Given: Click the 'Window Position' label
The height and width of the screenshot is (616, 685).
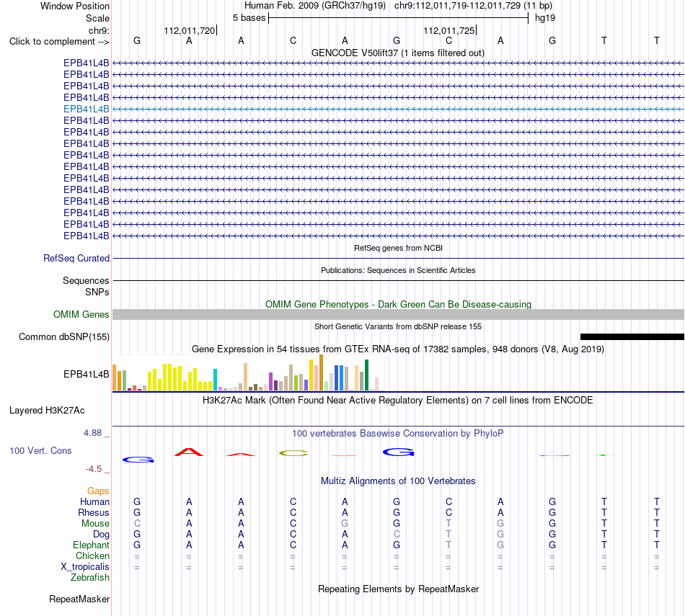Looking at the screenshot, I should point(75,6).
